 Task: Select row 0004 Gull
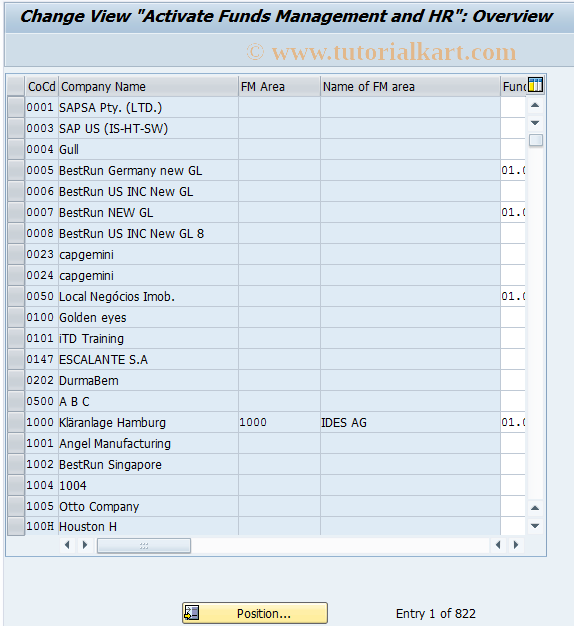tap(16, 149)
